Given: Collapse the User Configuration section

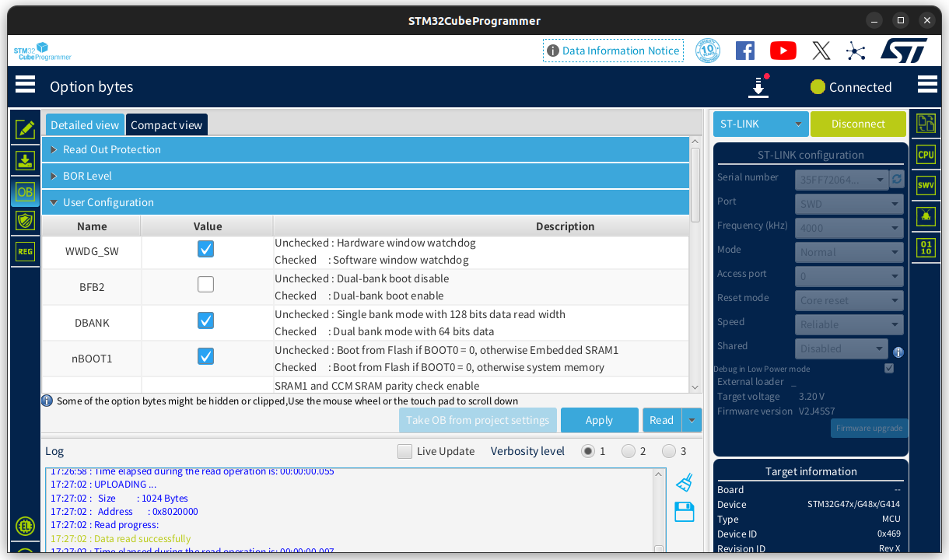Looking at the screenshot, I should tap(366, 202).
